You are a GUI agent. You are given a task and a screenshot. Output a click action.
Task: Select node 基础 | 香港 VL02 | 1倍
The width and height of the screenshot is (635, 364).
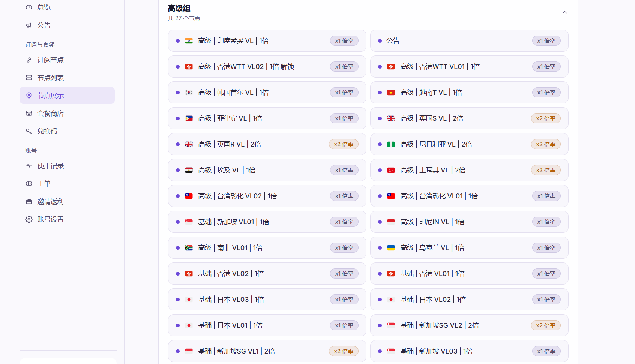coord(267,274)
